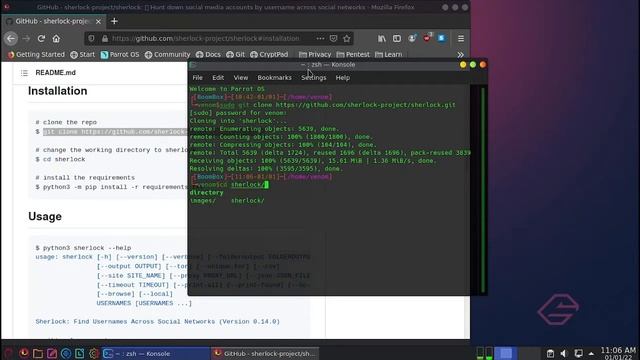Open the Docs bookmark
This screenshot has height=360, width=640.
208,54
